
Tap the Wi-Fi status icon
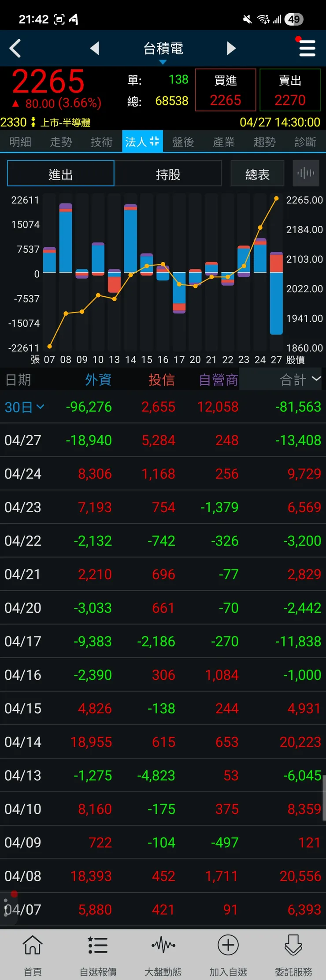[263, 19]
